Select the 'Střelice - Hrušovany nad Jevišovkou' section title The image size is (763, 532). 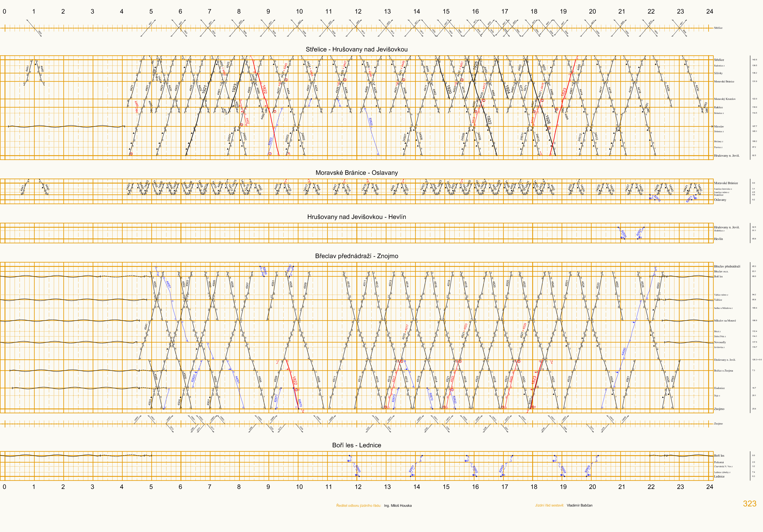tap(357, 49)
